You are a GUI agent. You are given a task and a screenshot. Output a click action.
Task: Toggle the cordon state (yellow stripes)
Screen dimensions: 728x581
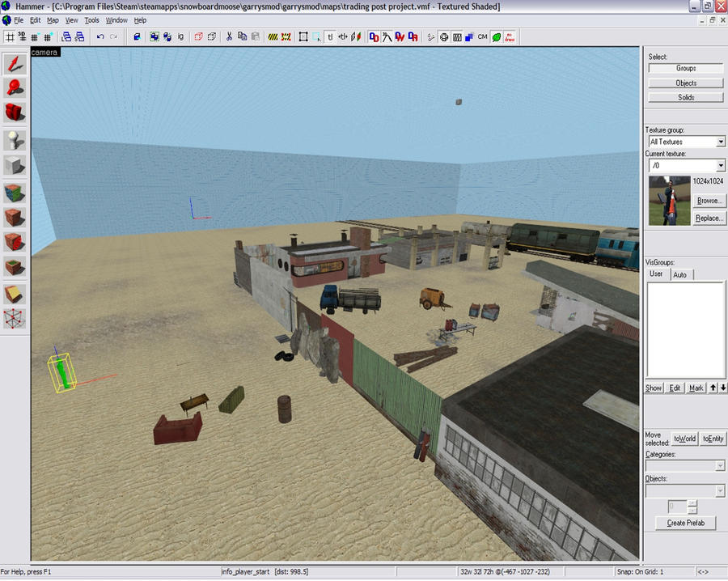tap(273, 36)
